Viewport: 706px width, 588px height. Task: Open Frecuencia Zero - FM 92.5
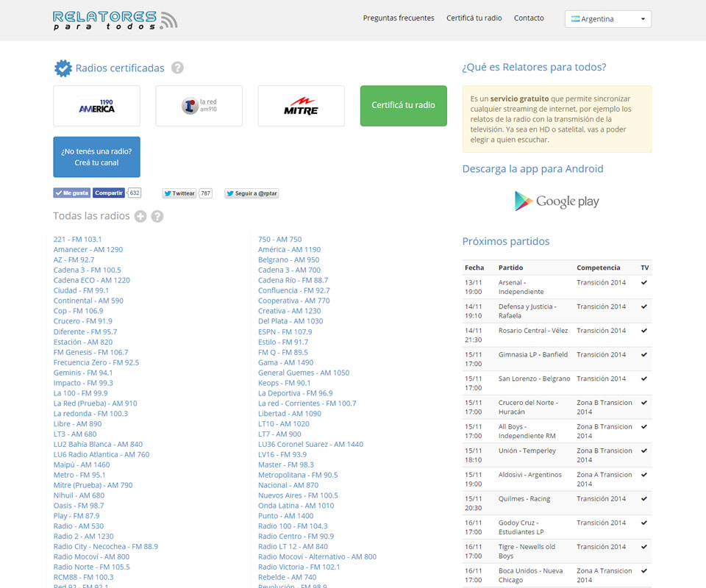point(96,362)
